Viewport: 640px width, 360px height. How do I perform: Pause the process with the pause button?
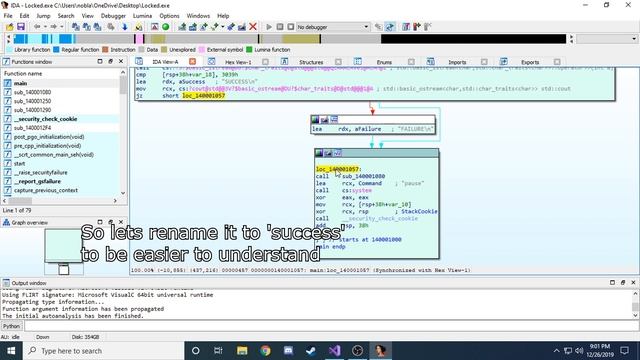(280, 27)
